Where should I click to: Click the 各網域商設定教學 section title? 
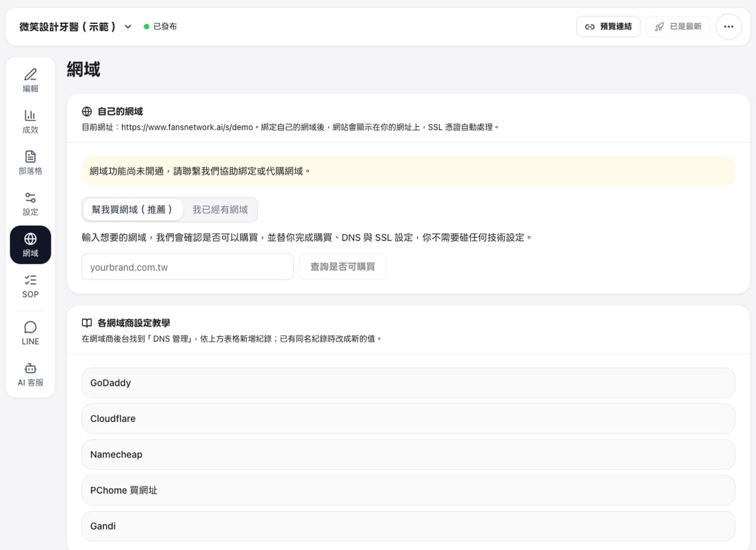pyautogui.click(x=134, y=323)
